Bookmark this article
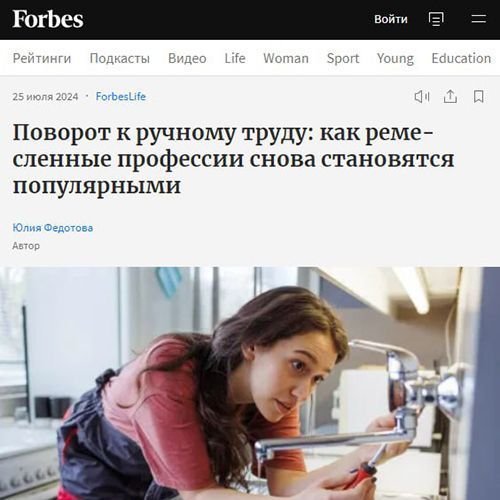The width and height of the screenshot is (500, 500). point(479,97)
